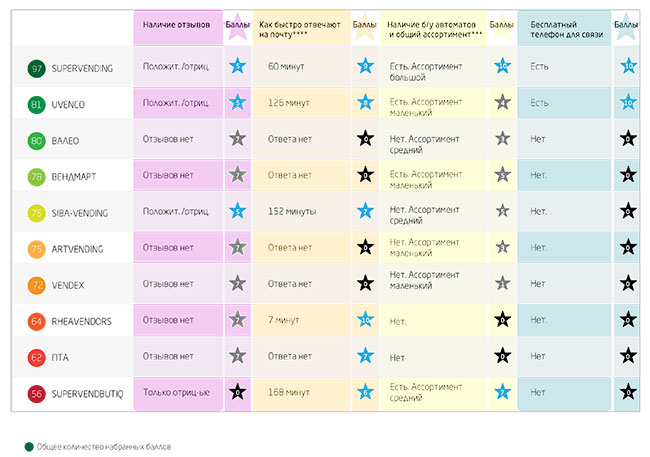Viewport: 650px width, 457px height.
Task: Select the Бесплатный телефон для связи header
Action: pyautogui.click(x=563, y=27)
